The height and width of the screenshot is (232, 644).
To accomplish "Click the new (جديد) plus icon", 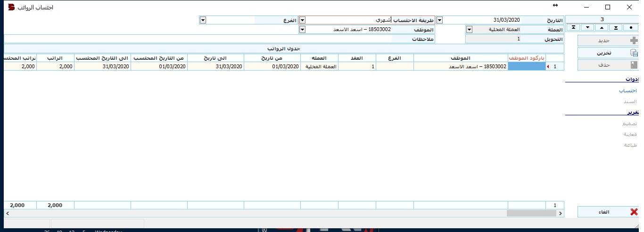I will point(634,41).
